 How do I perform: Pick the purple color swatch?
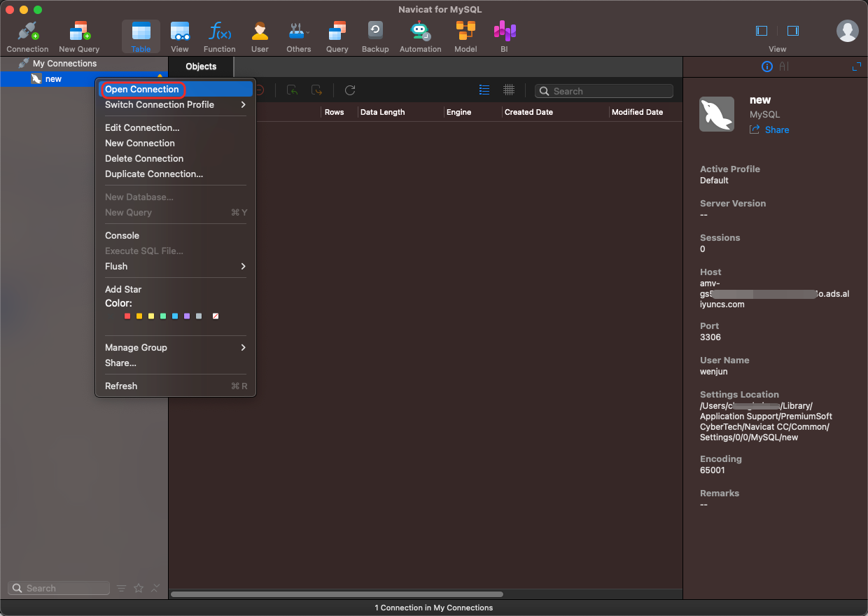pyautogui.click(x=187, y=316)
